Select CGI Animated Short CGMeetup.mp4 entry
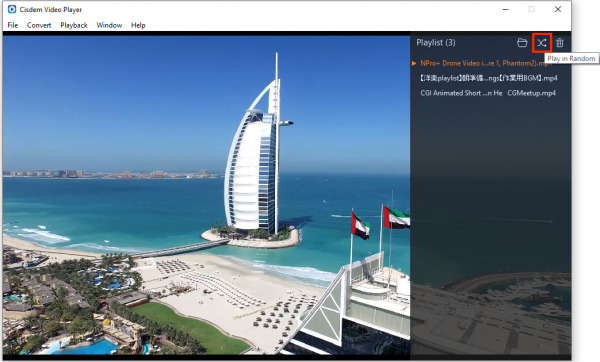 (488, 93)
